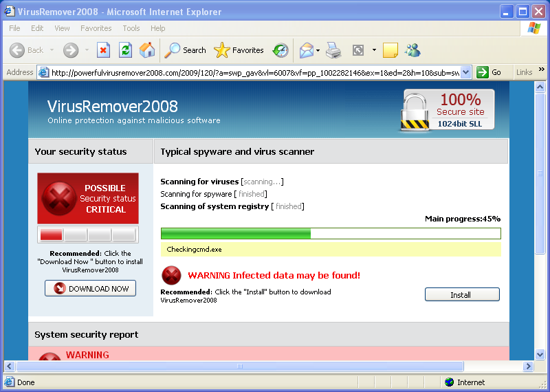Image resolution: width=550 pixels, height=392 pixels.
Task: Open Forward button history dropdown arrow
Action: (x=87, y=50)
